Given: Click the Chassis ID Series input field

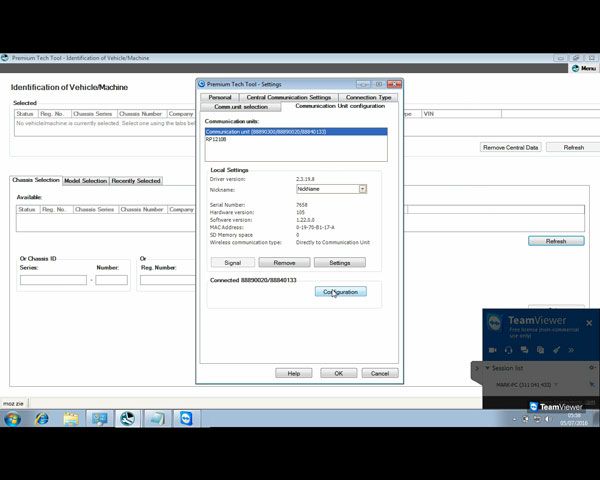Looking at the screenshot, I should click(x=53, y=280).
